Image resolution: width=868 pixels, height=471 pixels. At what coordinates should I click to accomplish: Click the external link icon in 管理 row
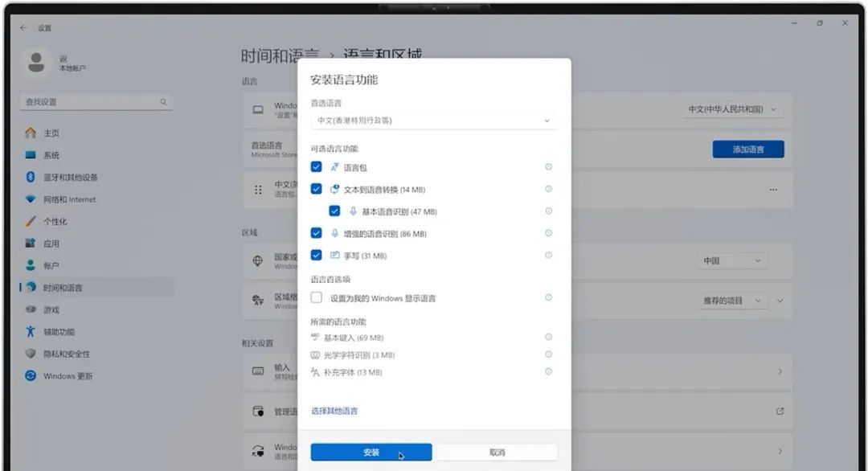click(780, 412)
